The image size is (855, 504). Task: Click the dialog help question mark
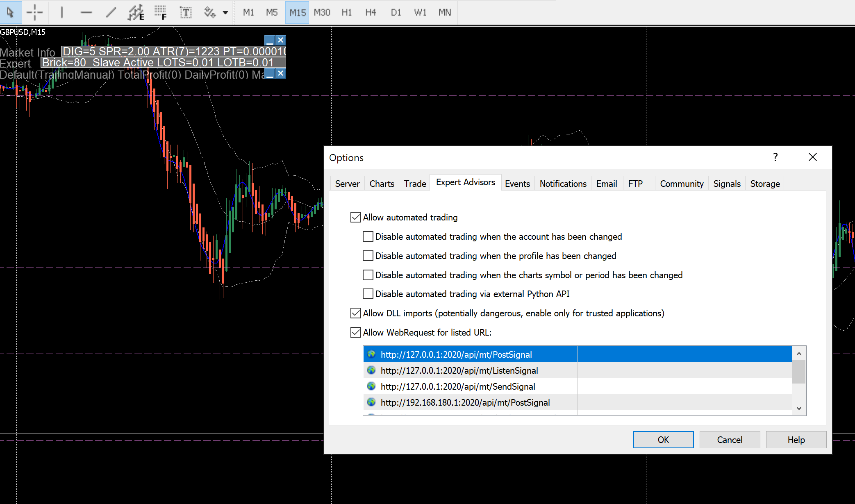(775, 157)
